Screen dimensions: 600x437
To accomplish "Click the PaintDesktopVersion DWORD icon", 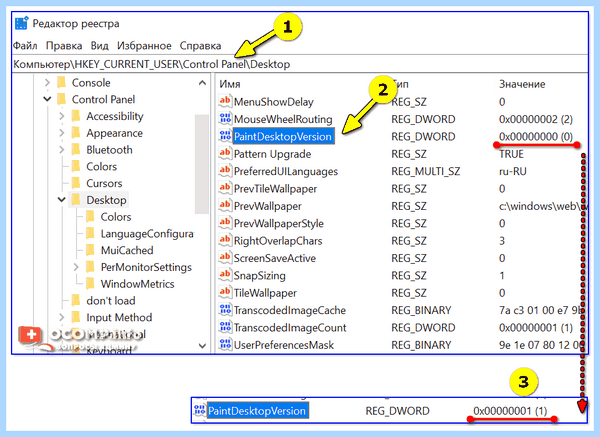I will [x=225, y=136].
